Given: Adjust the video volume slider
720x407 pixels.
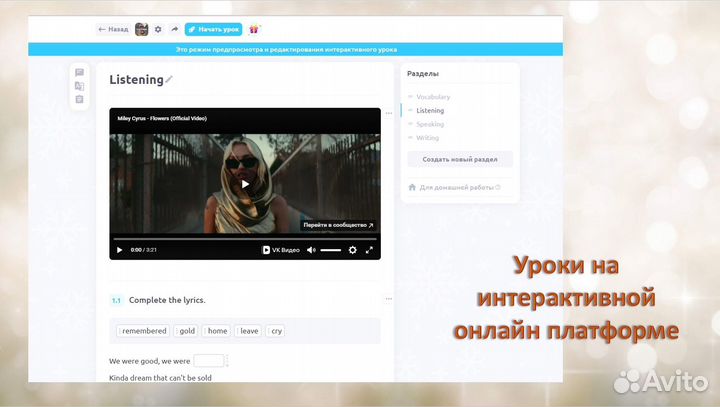Looking at the screenshot, I should [x=331, y=250].
